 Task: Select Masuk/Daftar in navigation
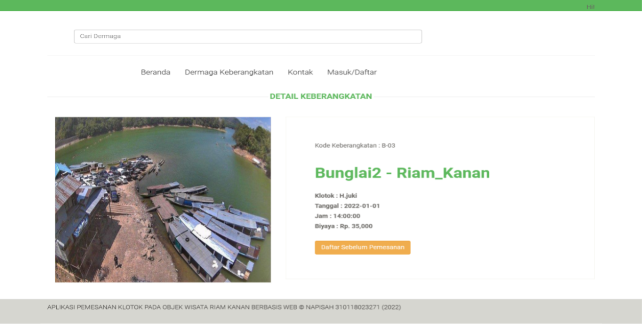click(x=352, y=73)
